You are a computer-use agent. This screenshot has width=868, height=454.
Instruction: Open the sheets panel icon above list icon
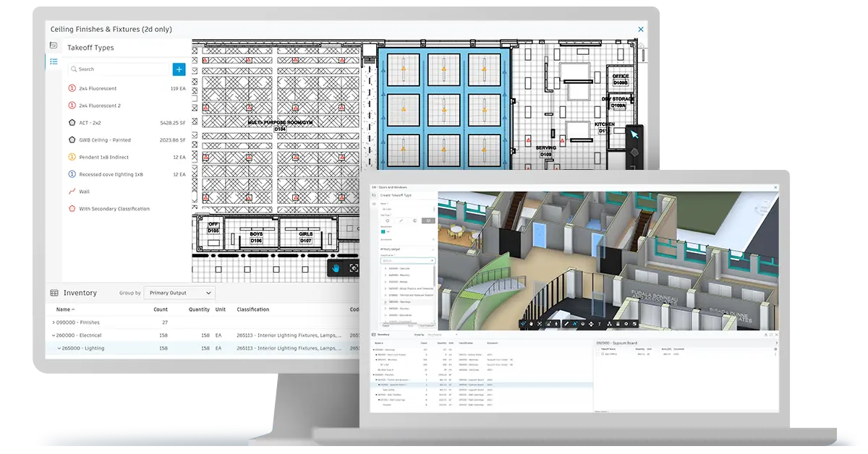coord(54,45)
